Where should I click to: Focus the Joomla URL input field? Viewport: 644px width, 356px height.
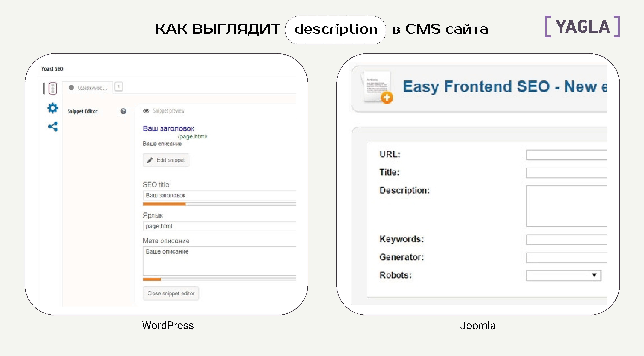click(566, 155)
